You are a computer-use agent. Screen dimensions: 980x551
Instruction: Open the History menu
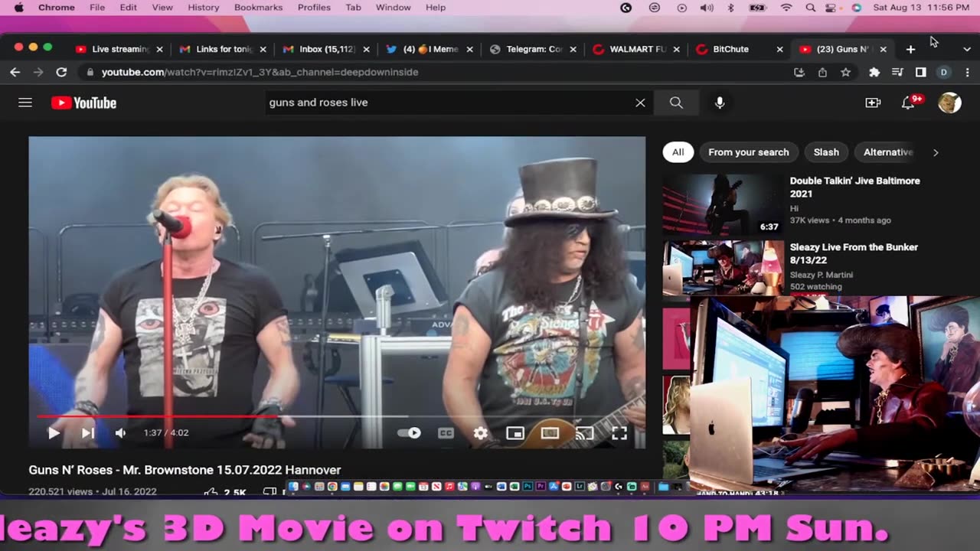(204, 8)
